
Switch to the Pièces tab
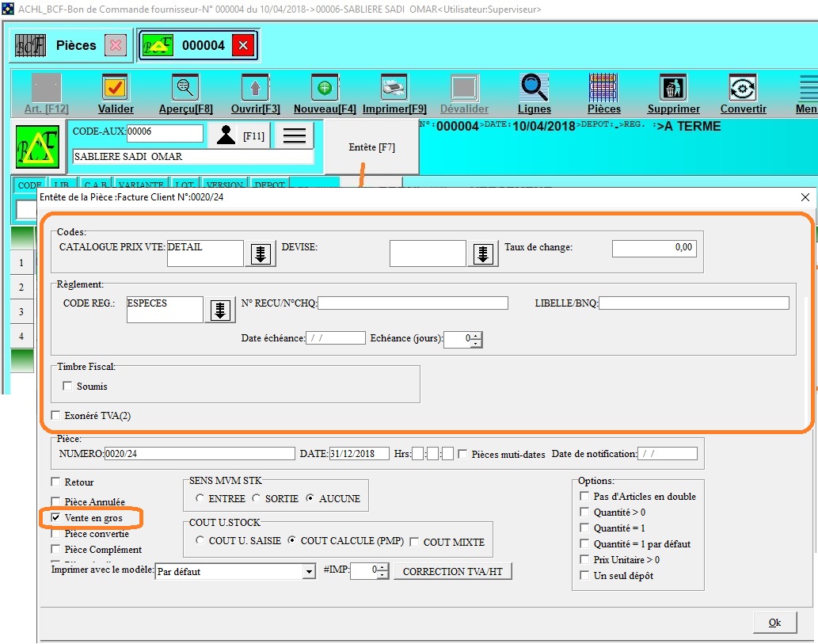70,46
